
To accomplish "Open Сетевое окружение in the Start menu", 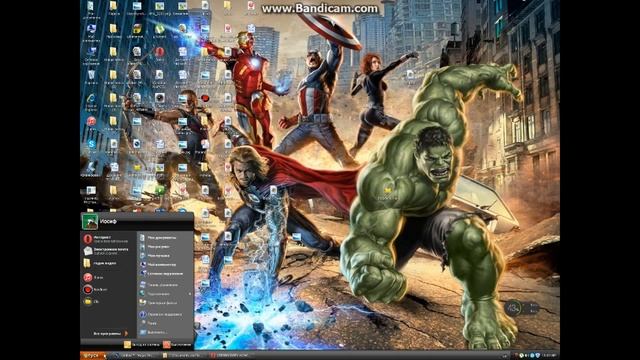I will [163, 273].
